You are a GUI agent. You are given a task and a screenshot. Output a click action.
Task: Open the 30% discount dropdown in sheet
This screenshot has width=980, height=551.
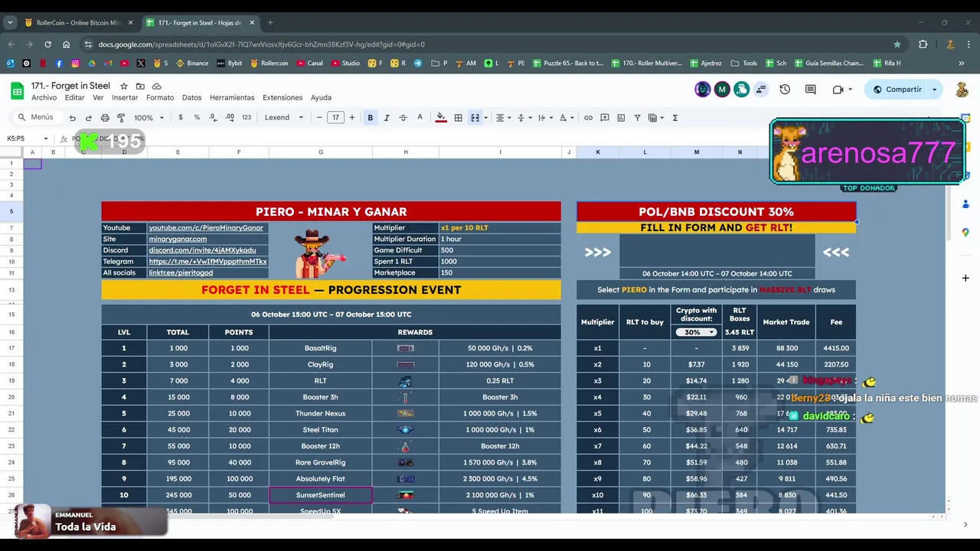coord(696,332)
